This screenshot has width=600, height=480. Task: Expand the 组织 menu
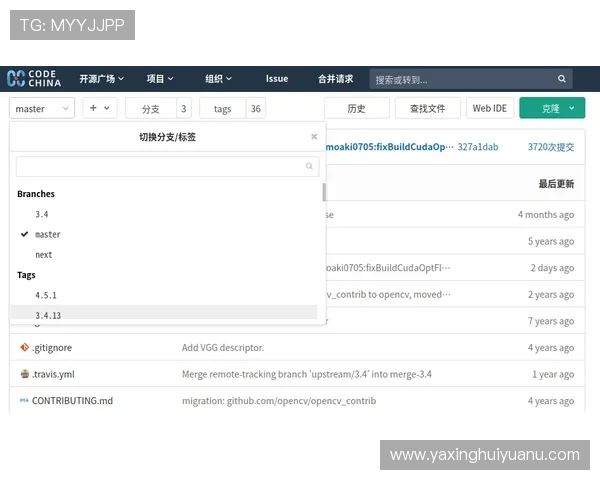click(x=218, y=79)
